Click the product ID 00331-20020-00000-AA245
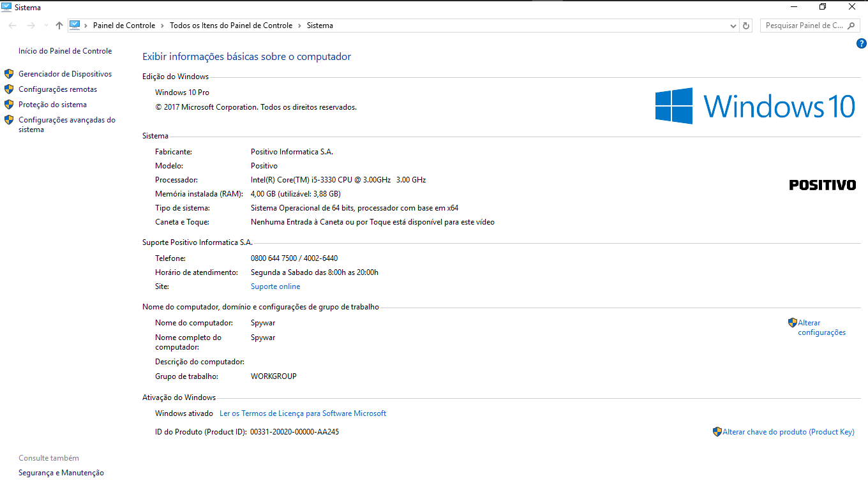 pos(294,432)
